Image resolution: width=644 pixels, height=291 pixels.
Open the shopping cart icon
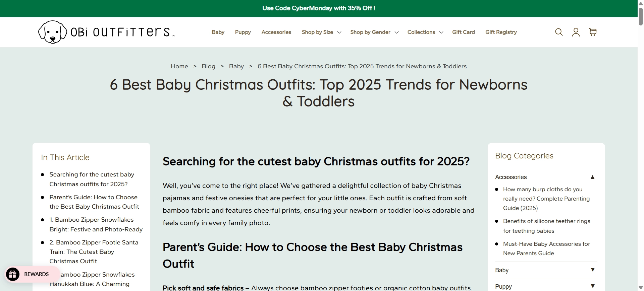click(593, 32)
